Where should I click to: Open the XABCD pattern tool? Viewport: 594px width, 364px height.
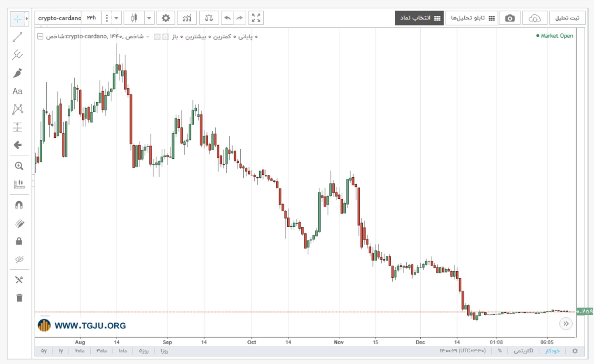(x=17, y=109)
